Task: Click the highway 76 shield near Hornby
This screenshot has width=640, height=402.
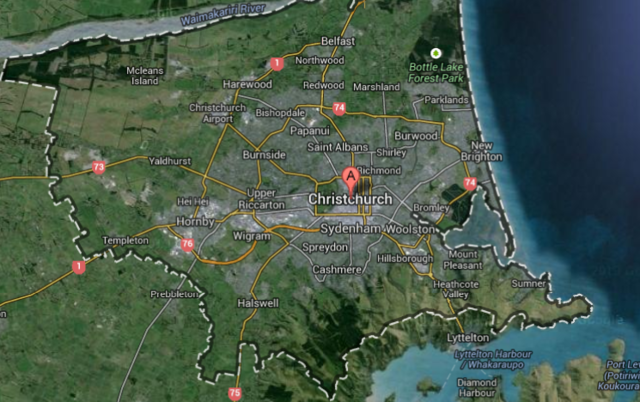Action: [x=187, y=244]
